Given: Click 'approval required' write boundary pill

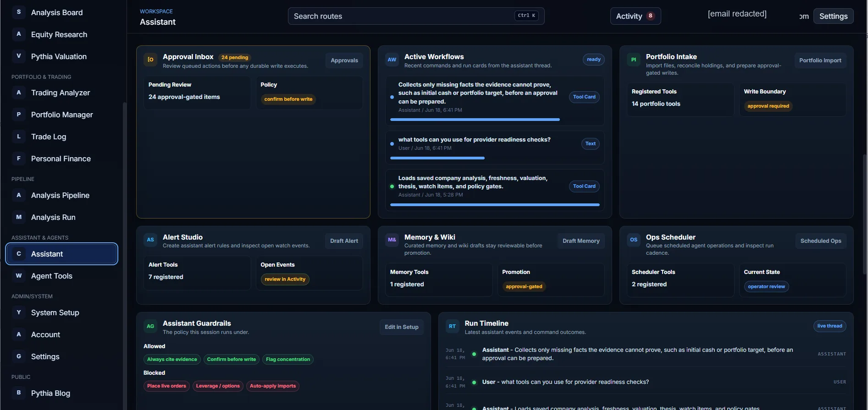Looking at the screenshot, I should (768, 106).
